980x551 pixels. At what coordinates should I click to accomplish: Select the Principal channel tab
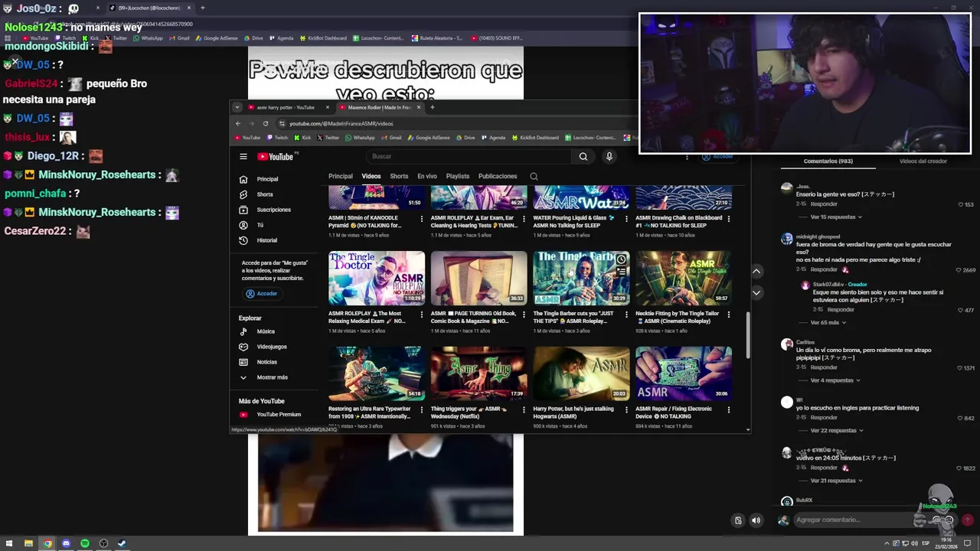point(341,177)
